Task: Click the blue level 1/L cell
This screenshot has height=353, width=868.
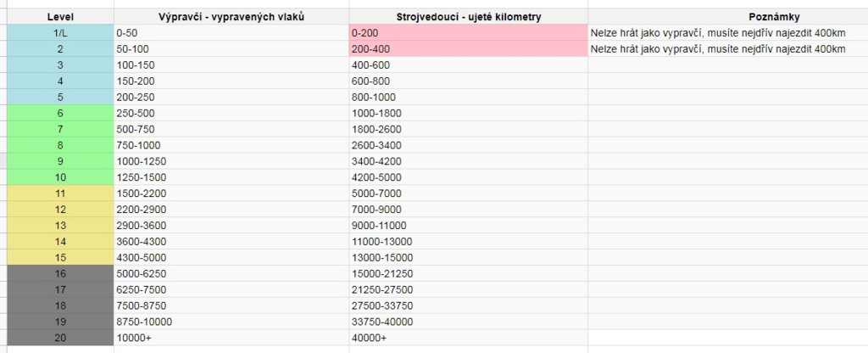Action: [x=60, y=33]
